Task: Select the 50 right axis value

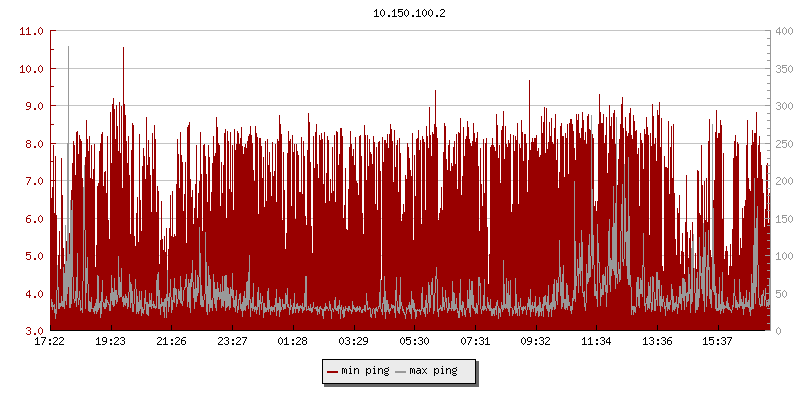Action: [781, 294]
